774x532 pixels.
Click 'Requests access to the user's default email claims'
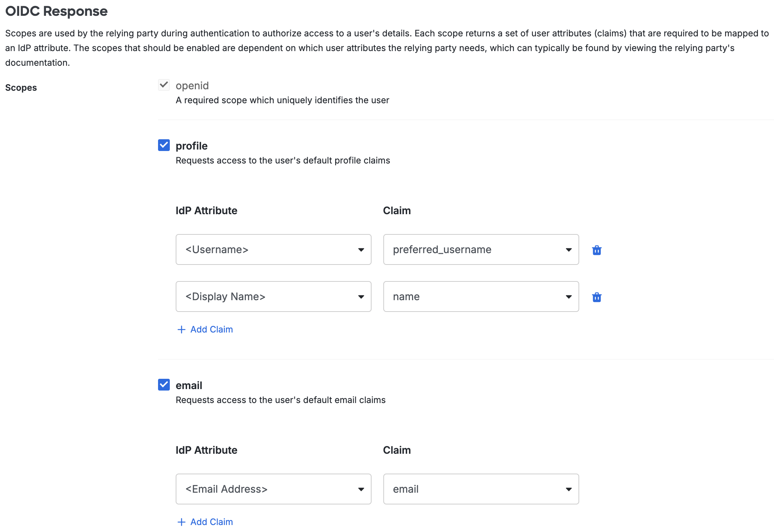(280, 400)
